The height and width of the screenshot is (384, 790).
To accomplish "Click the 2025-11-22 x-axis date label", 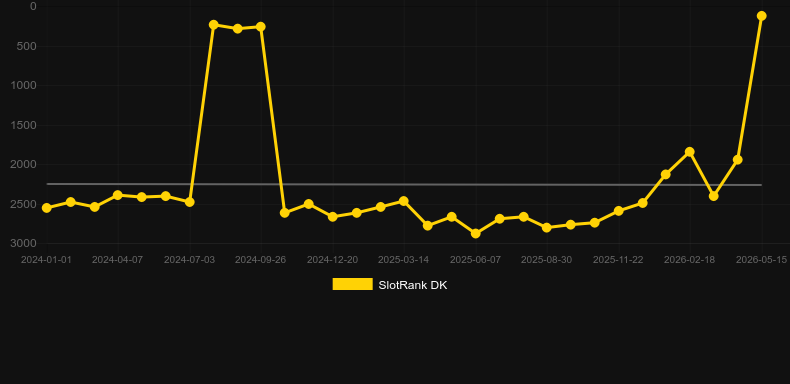I will [x=618, y=260].
